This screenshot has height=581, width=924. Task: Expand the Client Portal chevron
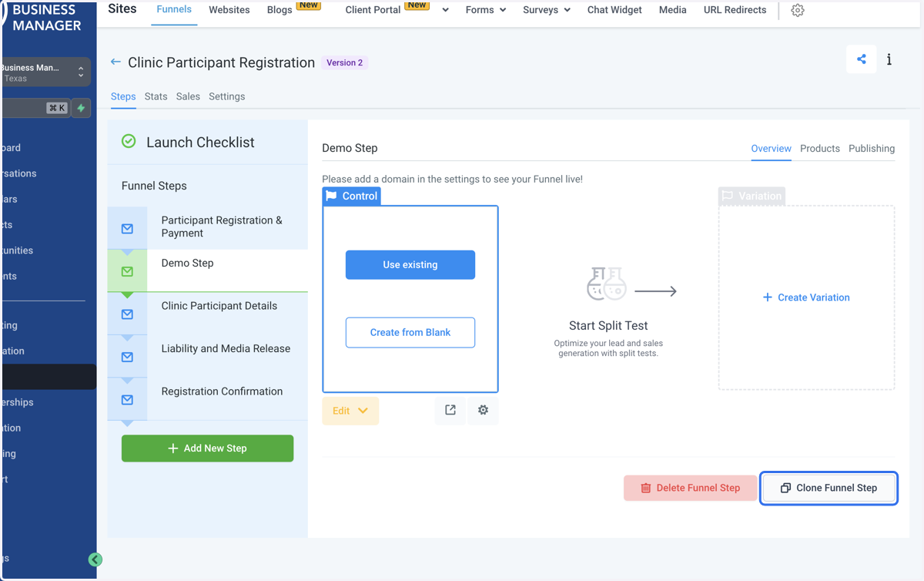point(445,11)
